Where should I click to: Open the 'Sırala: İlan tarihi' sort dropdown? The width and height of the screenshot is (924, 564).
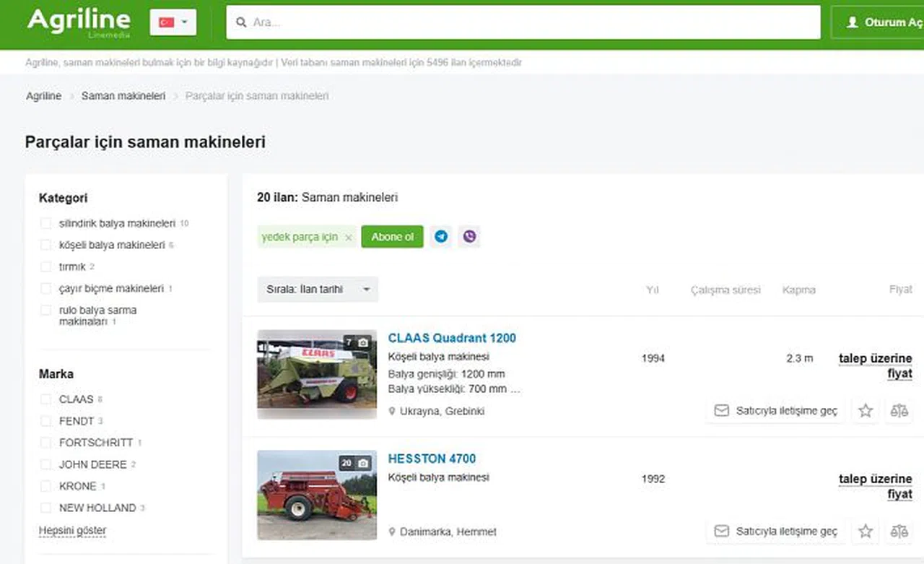[x=318, y=290]
